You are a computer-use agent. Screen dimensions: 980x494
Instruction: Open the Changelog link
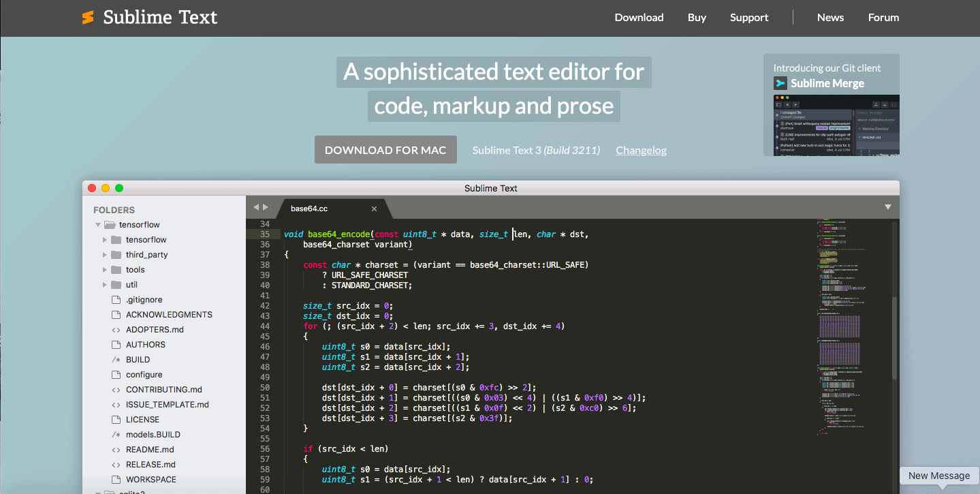641,150
